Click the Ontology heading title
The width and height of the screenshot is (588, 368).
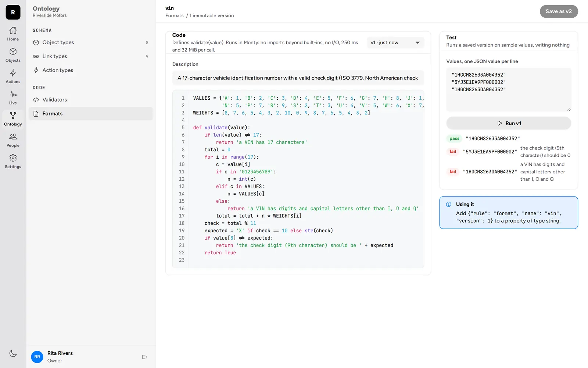46,8
